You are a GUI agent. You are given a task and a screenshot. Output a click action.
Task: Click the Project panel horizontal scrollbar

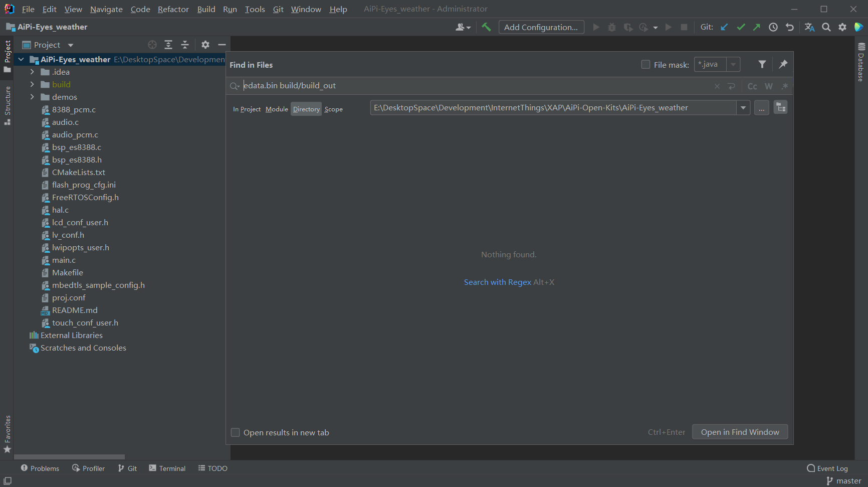pos(69,457)
